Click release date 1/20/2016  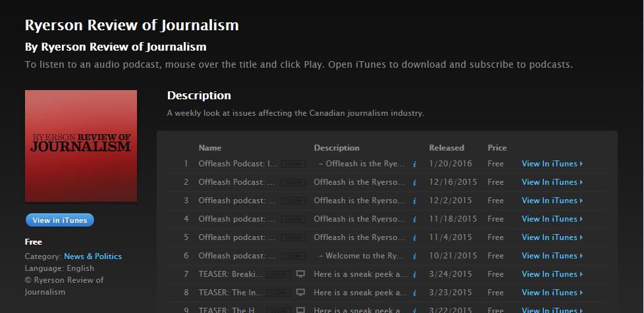(450, 164)
